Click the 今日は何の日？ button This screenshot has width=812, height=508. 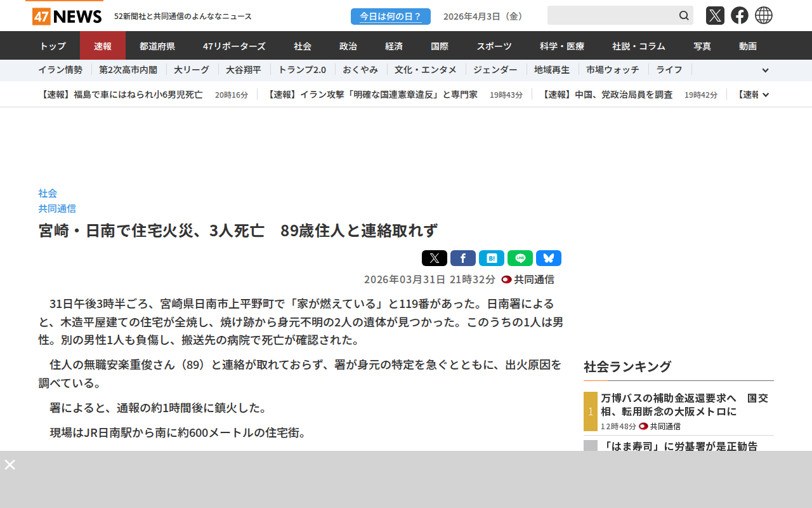tap(391, 17)
